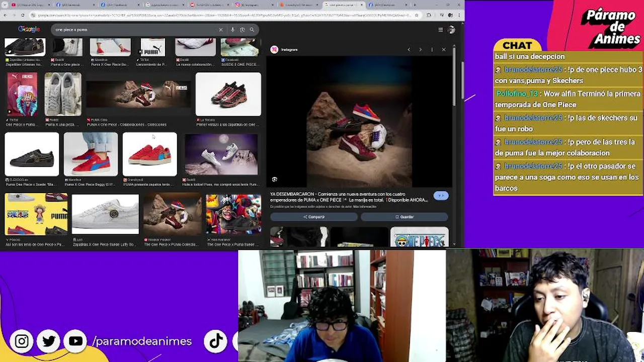Open the Google apps grid
The height and width of the screenshot is (362, 644).
coord(440,30)
